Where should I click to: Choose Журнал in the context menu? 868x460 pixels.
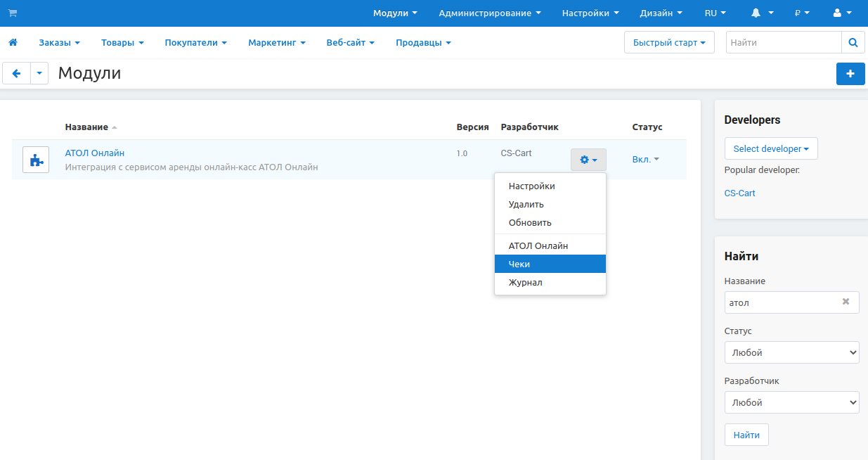525,282
